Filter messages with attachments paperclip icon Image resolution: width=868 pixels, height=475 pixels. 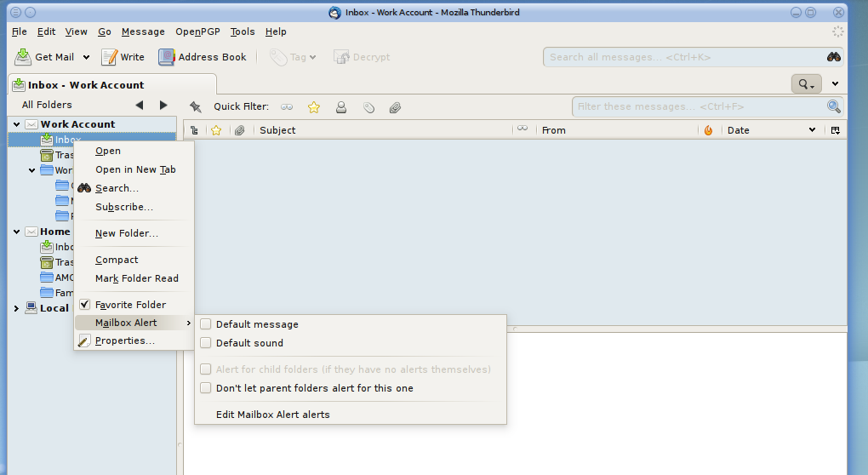(395, 107)
